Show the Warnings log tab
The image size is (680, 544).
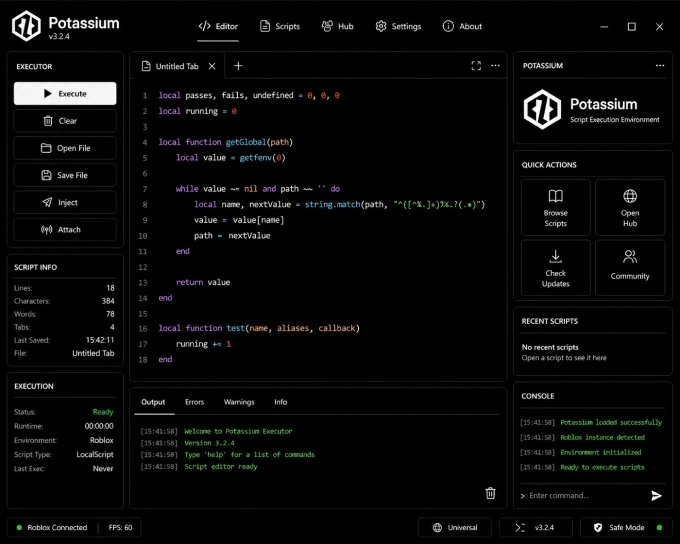(239, 402)
